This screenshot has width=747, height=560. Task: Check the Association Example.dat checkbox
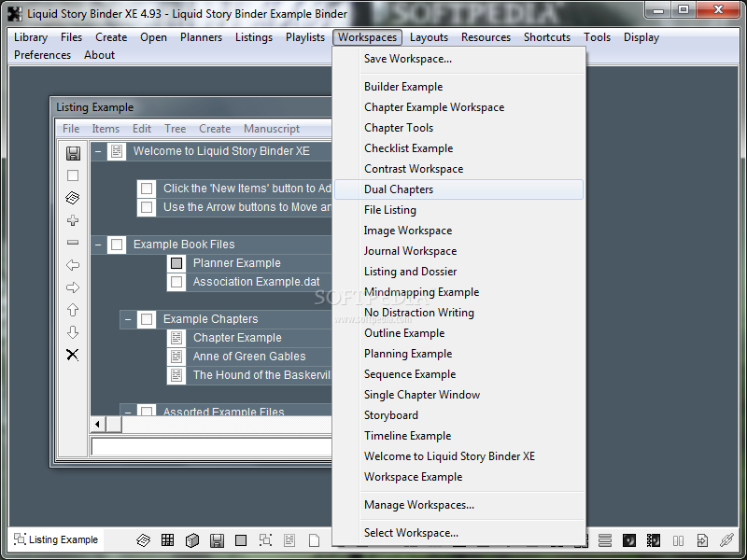176,282
